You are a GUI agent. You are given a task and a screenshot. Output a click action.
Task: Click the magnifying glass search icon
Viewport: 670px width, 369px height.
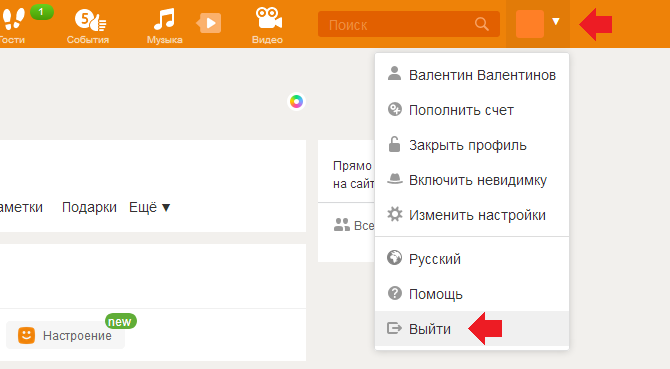pos(482,24)
